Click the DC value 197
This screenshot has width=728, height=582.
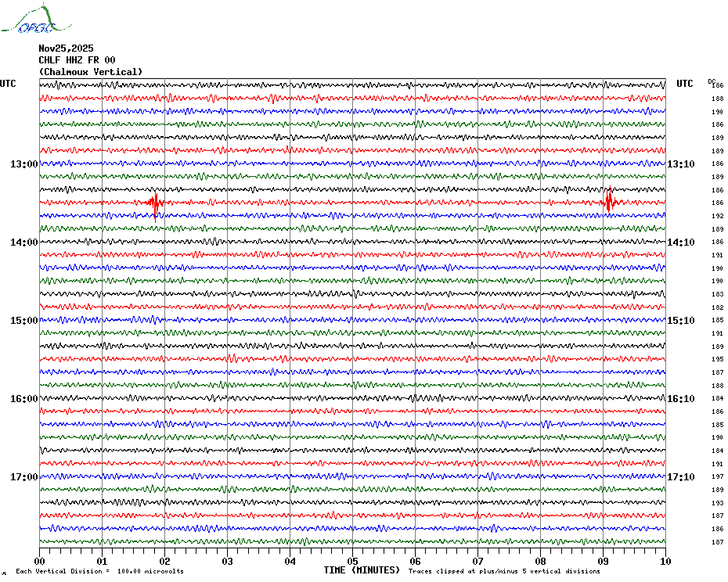(718, 476)
